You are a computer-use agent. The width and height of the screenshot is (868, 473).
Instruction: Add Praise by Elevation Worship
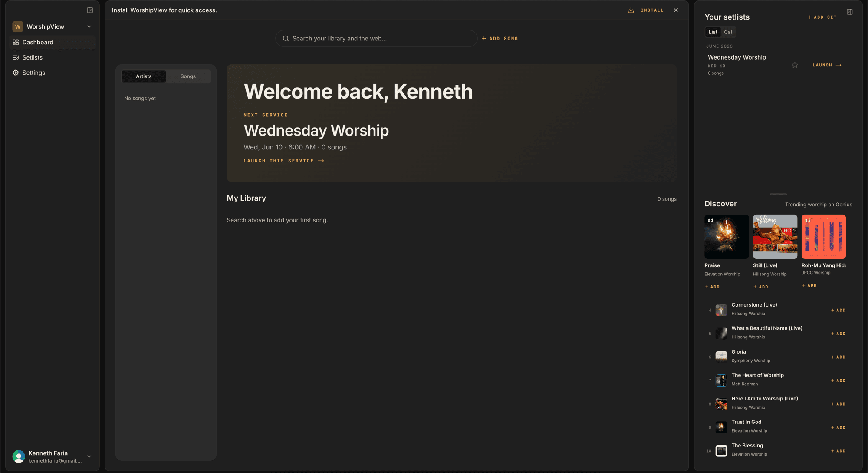click(x=712, y=287)
